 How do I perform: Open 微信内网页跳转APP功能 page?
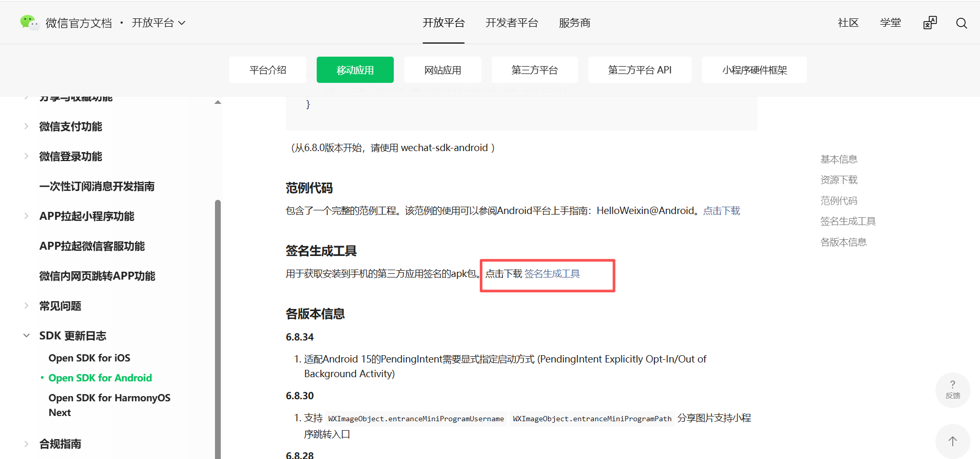coord(97,276)
